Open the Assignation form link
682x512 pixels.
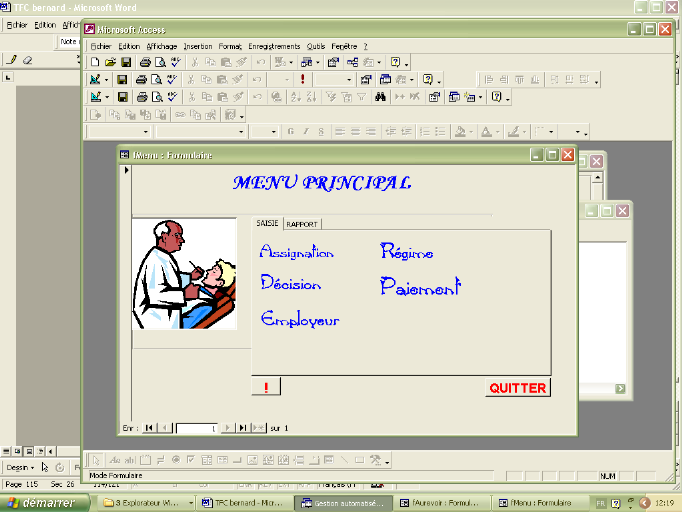[x=297, y=252]
